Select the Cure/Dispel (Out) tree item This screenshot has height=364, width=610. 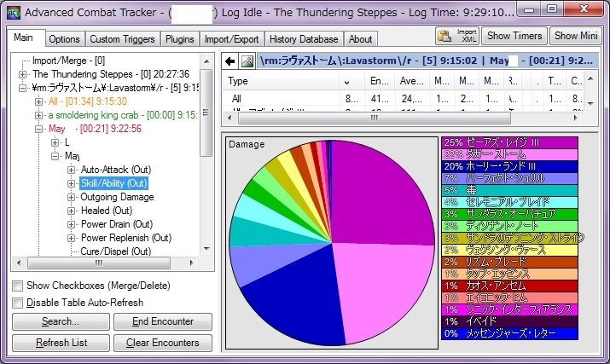(115, 251)
